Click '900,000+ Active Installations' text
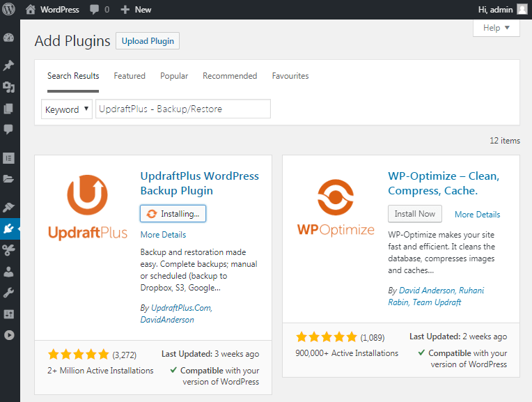 pyautogui.click(x=347, y=353)
